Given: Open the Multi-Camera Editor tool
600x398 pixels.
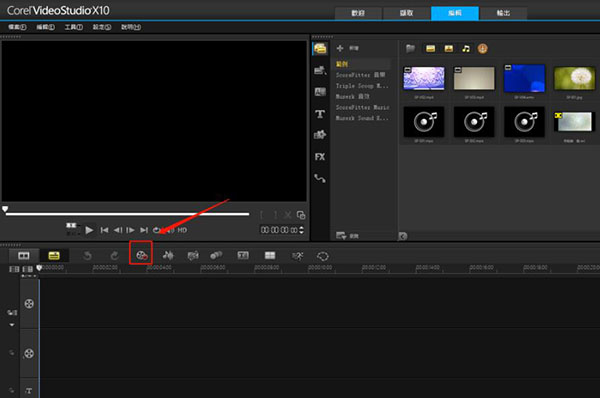Looking at the screenshot, I should pyautogui.click(x=270, y=255).
